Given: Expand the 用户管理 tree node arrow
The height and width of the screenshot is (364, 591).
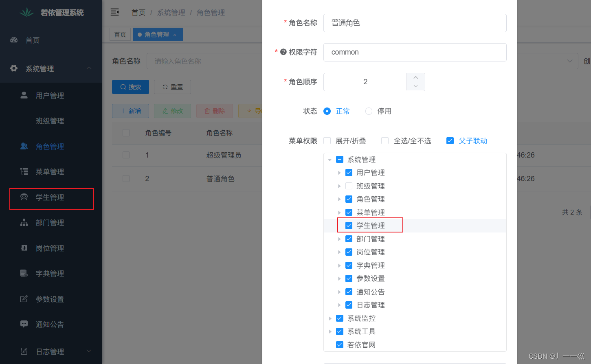Looking at the screenshot, I should coord(339,173).
